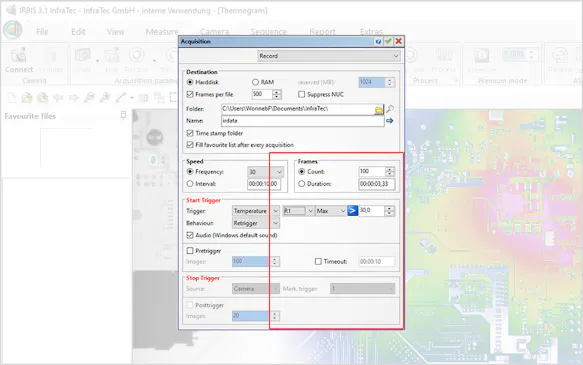Open the Measure menu
This screenshot has height=365, width=583.
pyautogui.click(x=162, y=32)
